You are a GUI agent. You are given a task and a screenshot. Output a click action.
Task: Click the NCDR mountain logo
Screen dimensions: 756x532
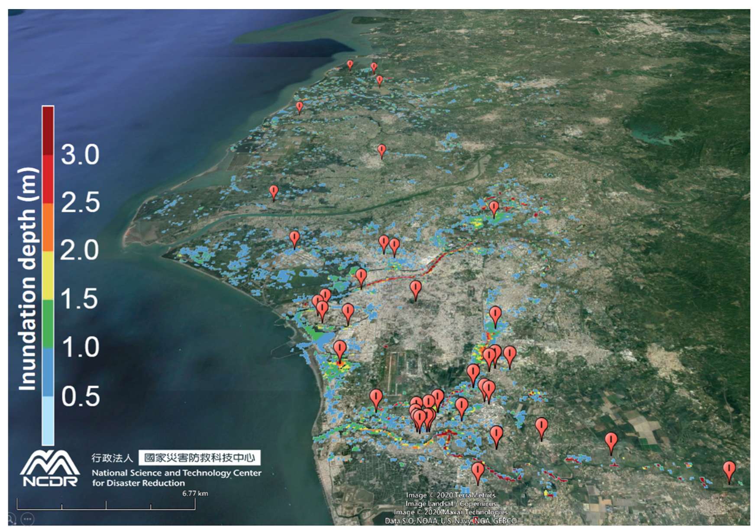pos(50,468)
